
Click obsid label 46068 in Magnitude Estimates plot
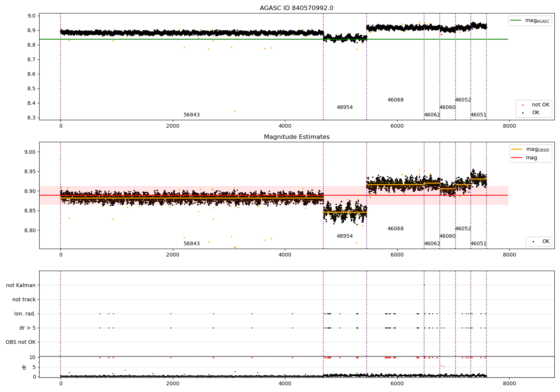395,229
